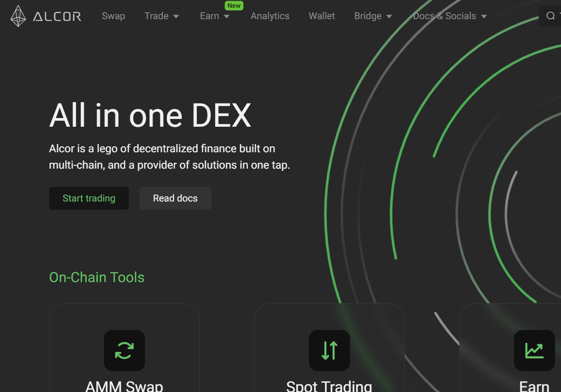Go to the Swap page
The height and width of the screenshot is (392, 561).
[113, 16]
